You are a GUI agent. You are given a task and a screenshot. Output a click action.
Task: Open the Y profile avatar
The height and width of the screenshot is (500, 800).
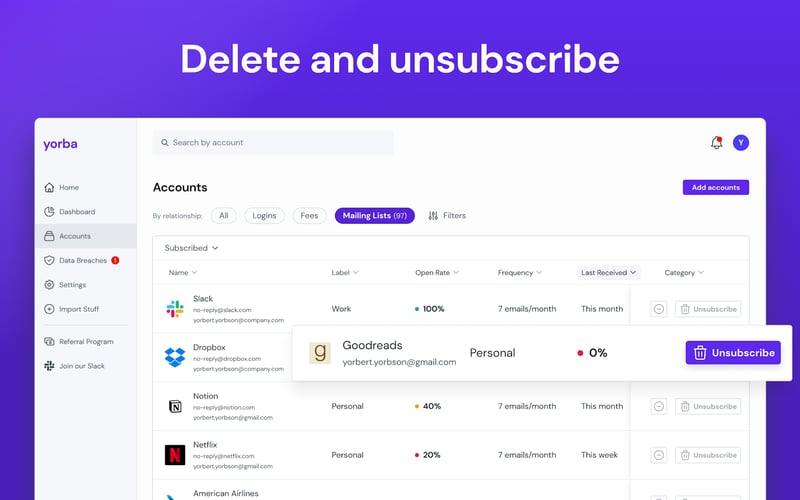click(741, 143)
